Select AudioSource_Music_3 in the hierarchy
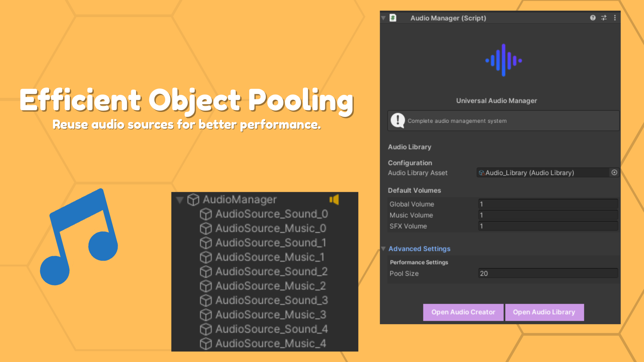Image resolution: width=644 pixels, height=362 pixels. click(270, 315)
